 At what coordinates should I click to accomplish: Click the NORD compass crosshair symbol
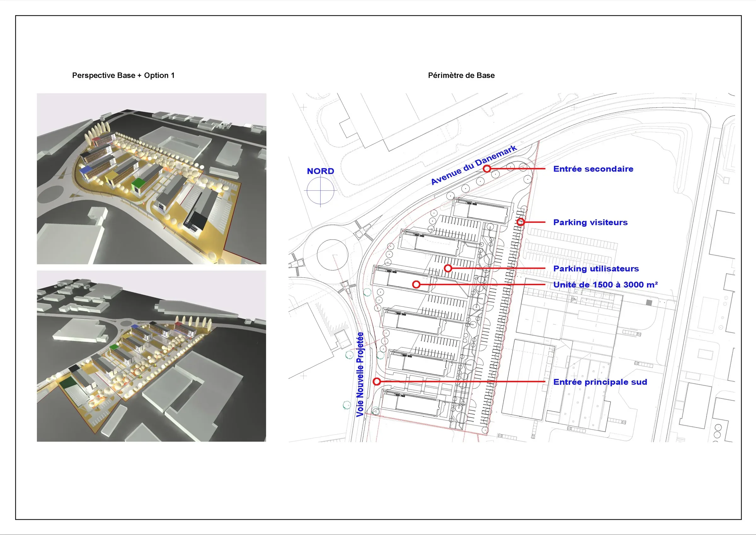pos(320,190)
